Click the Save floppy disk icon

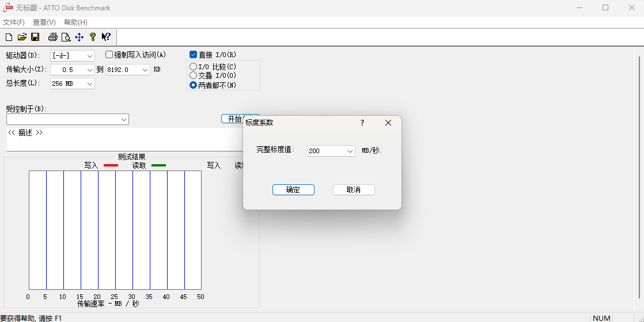35,37
